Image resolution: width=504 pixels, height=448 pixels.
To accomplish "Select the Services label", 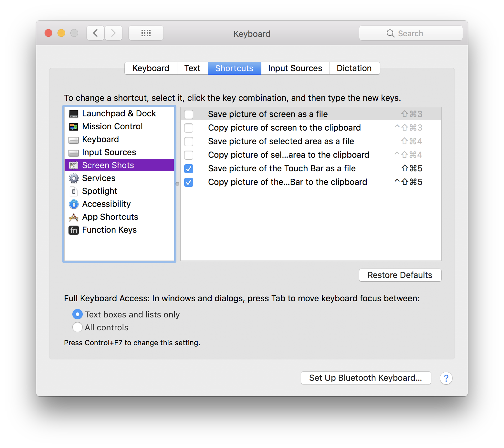I will (99, 178).
